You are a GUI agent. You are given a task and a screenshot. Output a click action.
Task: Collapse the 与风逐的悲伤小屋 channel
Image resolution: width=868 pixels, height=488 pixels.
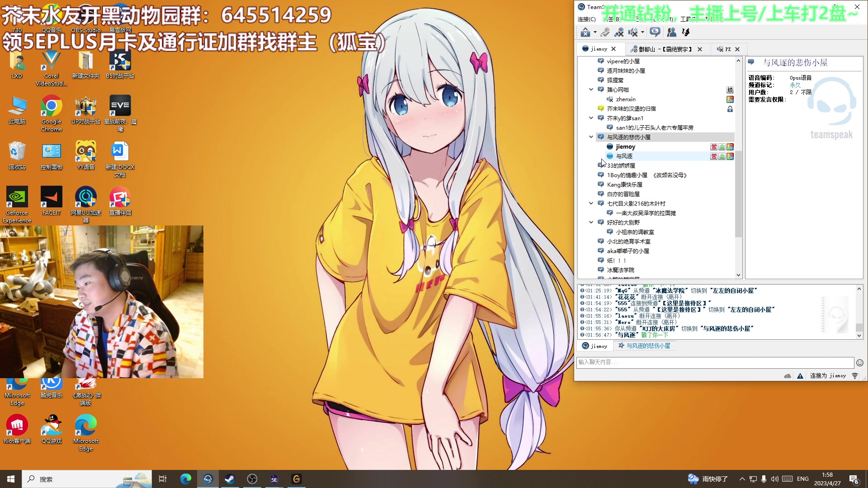[x=591, y=137]
